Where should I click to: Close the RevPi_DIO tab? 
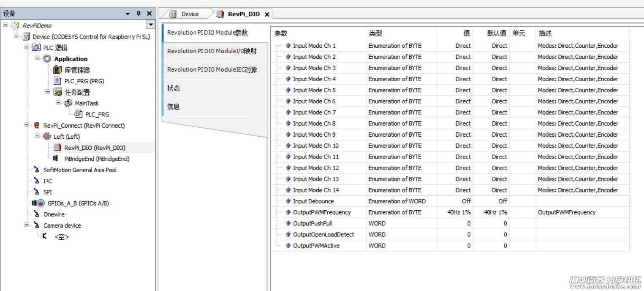(267, 14)
